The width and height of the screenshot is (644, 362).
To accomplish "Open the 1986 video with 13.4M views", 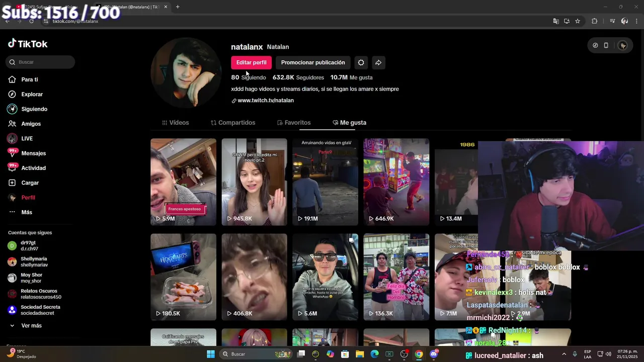I will point(456,182).
